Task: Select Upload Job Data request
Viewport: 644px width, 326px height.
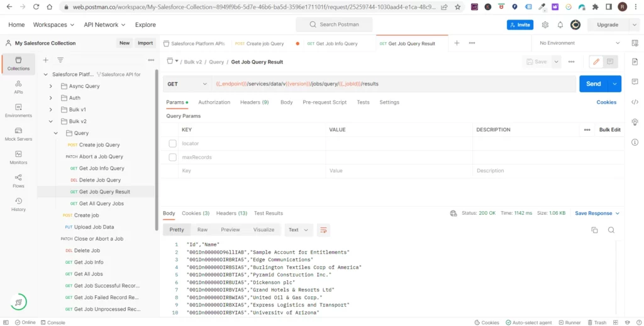Action: pyautogui.click(x=94, y=227)
